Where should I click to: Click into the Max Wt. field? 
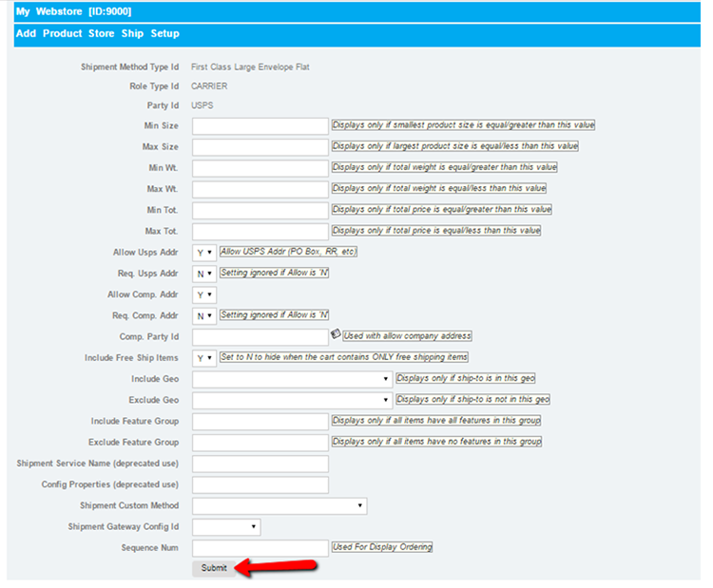(x=260, y=189)
